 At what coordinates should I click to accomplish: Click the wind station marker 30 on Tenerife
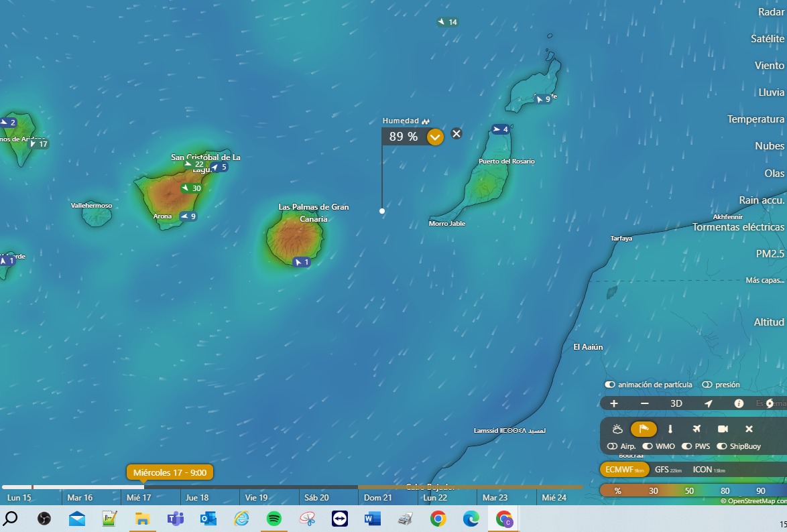pos(191,188)
